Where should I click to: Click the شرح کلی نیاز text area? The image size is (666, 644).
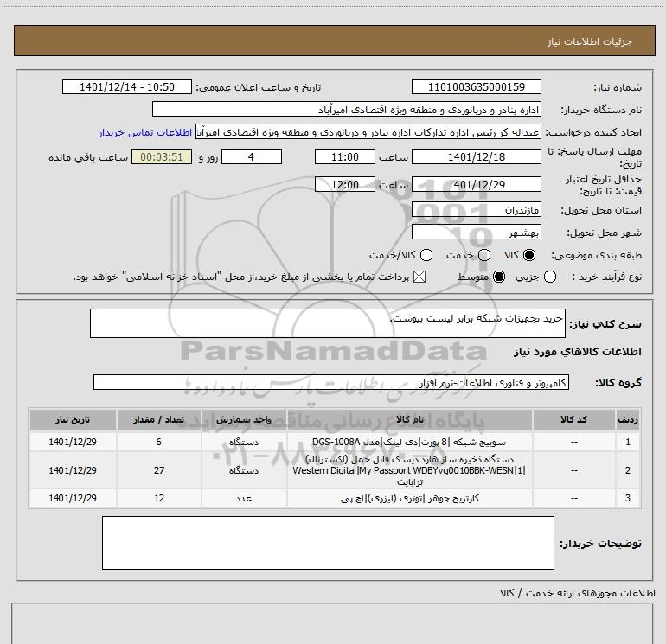click(x=328, y=323)
